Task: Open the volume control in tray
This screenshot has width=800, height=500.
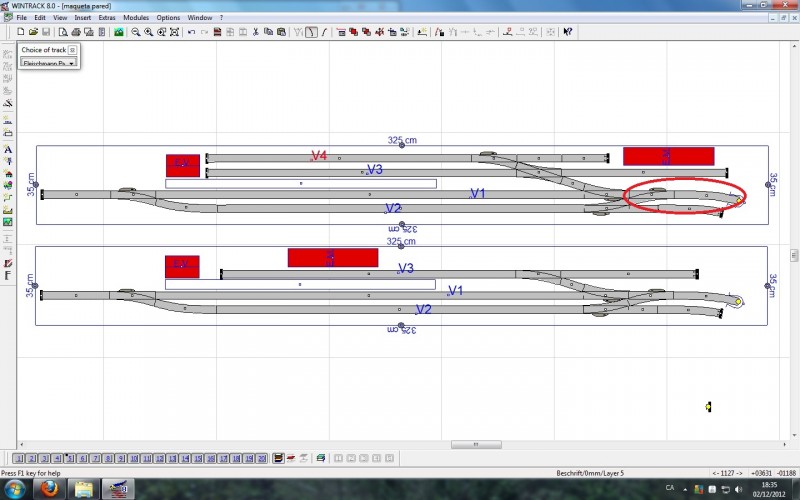Action: (x=738, y=489)
